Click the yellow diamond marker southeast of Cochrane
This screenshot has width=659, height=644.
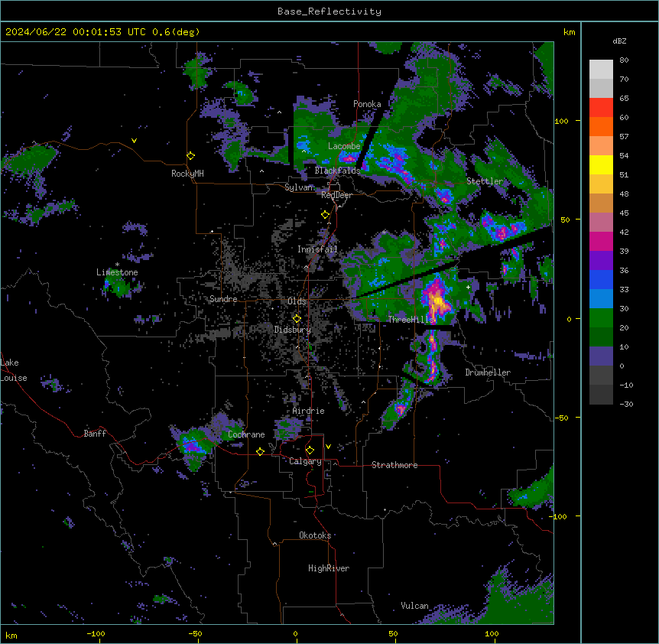click(260, 451)
